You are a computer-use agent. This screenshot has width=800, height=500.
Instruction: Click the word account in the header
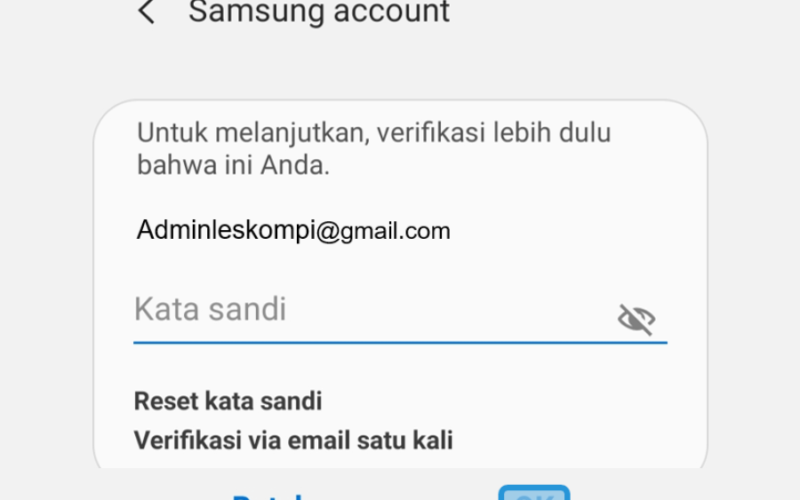click(391, 12)
